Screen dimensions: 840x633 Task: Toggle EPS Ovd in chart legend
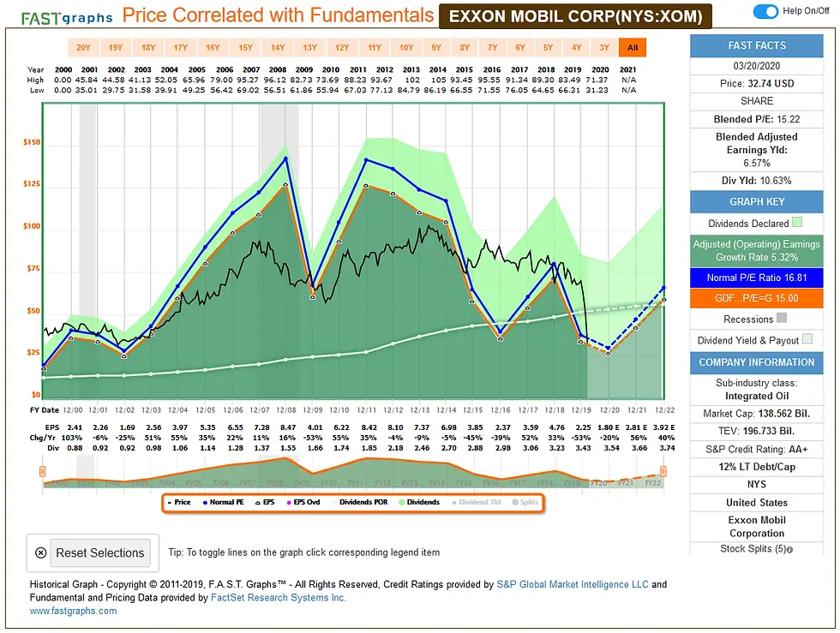click(303, 502)
